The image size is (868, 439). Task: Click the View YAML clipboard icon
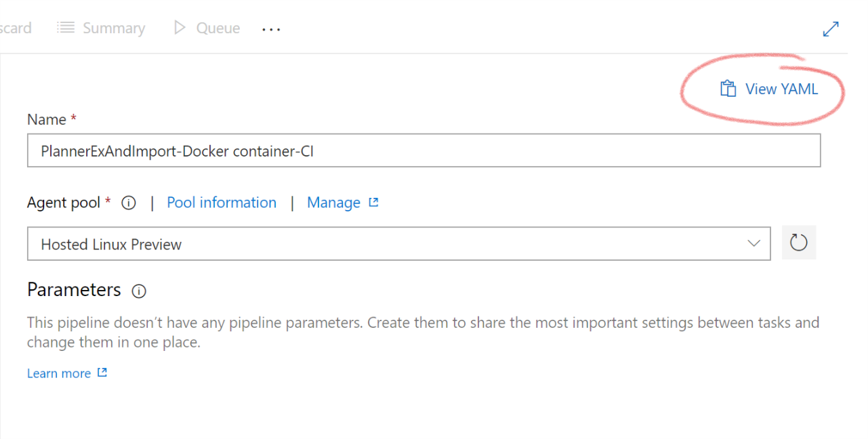pos(728,88)
